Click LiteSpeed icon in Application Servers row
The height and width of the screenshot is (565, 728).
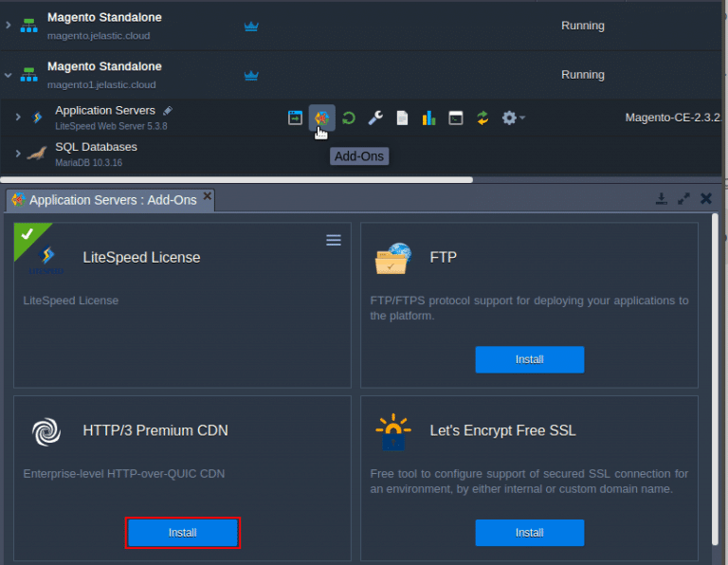[37, 118]
